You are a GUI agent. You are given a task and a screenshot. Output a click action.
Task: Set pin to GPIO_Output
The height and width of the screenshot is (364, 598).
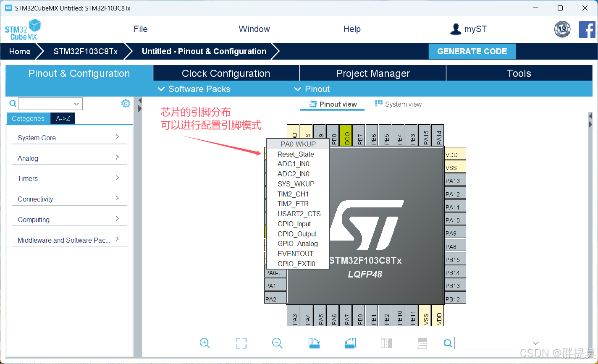click(298, 234)
